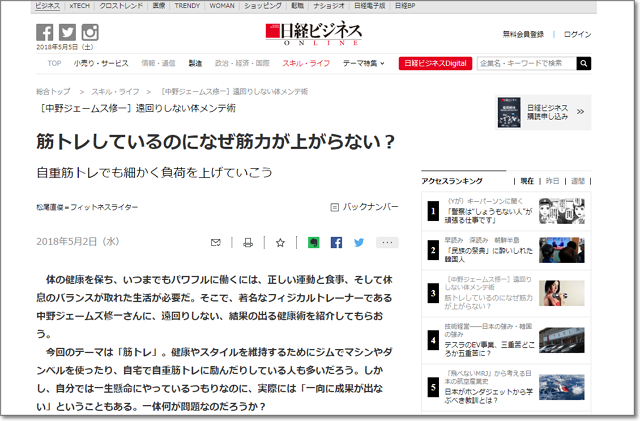Image resolution: width=640 pixels, height=421 pixels.
Task: Email this article via envelope icon
Action: (216, 242)
